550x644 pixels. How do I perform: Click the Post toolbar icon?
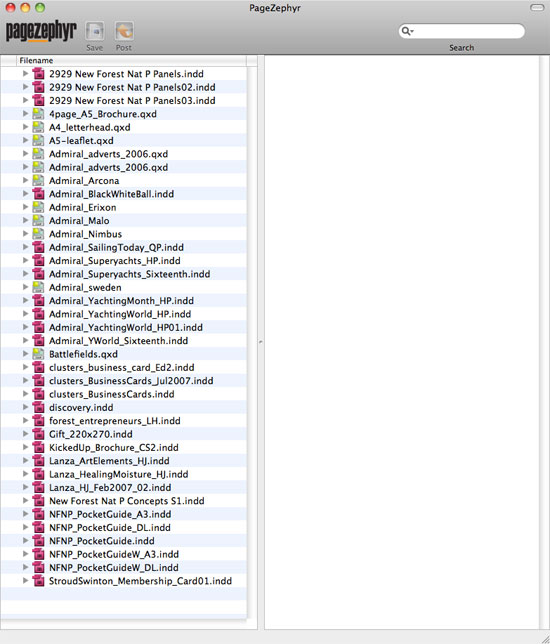pyautogui.click(x=124, y=31)
